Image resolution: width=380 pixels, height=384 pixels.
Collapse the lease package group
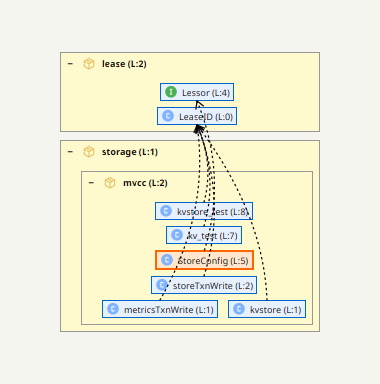[70, 64]
